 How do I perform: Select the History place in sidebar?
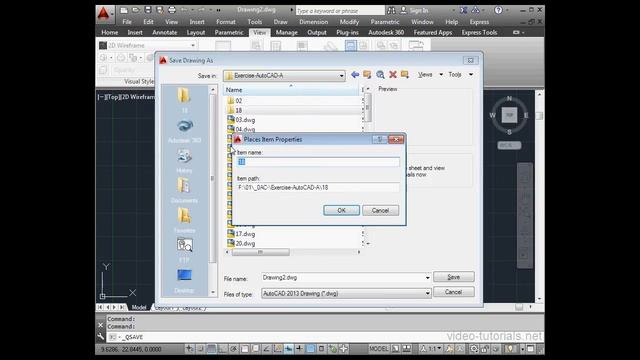pos(184,161)
